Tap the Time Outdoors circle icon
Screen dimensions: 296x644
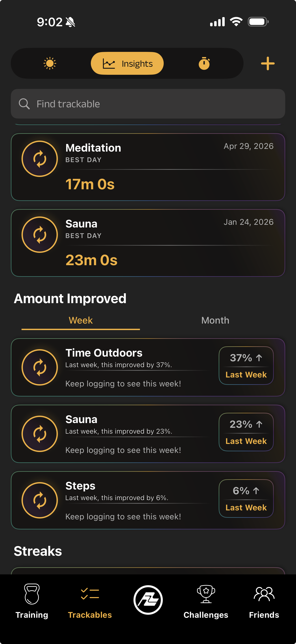[40, 367]
